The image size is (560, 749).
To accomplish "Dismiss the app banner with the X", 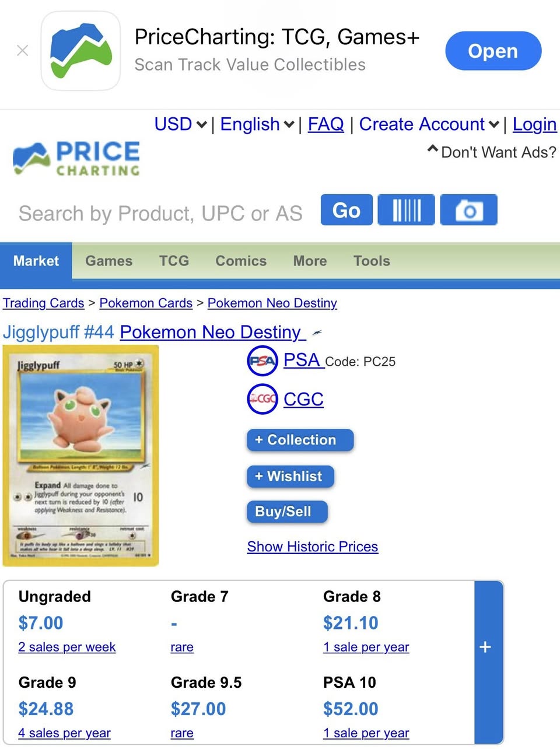I will coord(23,51).
